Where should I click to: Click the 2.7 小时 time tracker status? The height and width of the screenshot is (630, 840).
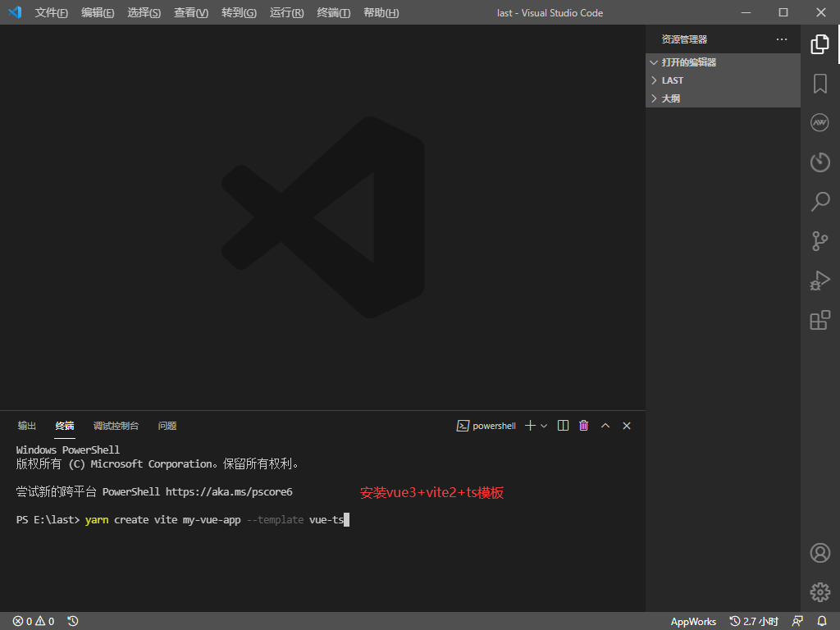point(754,621)
